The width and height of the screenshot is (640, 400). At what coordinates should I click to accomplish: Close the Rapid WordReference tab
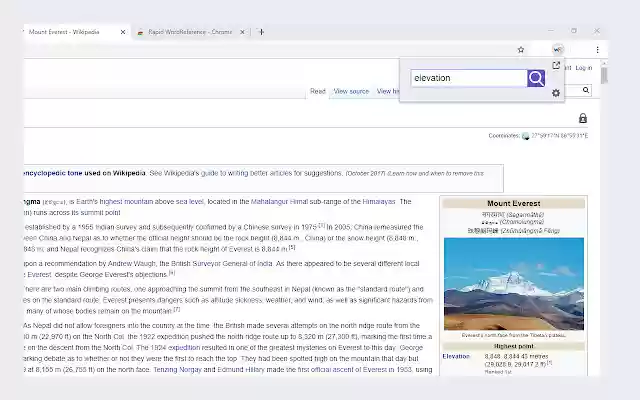(x=242, y=32)
